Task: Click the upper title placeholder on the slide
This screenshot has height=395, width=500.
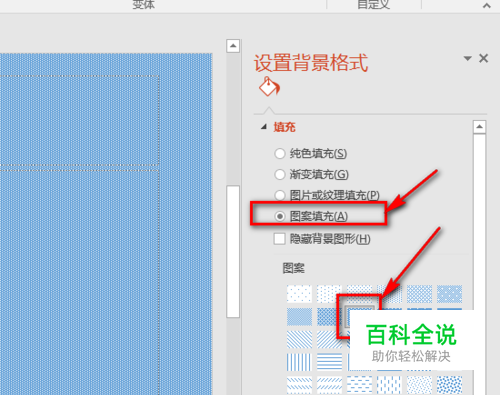Action: pyautogui.click(x=79, y=120)
